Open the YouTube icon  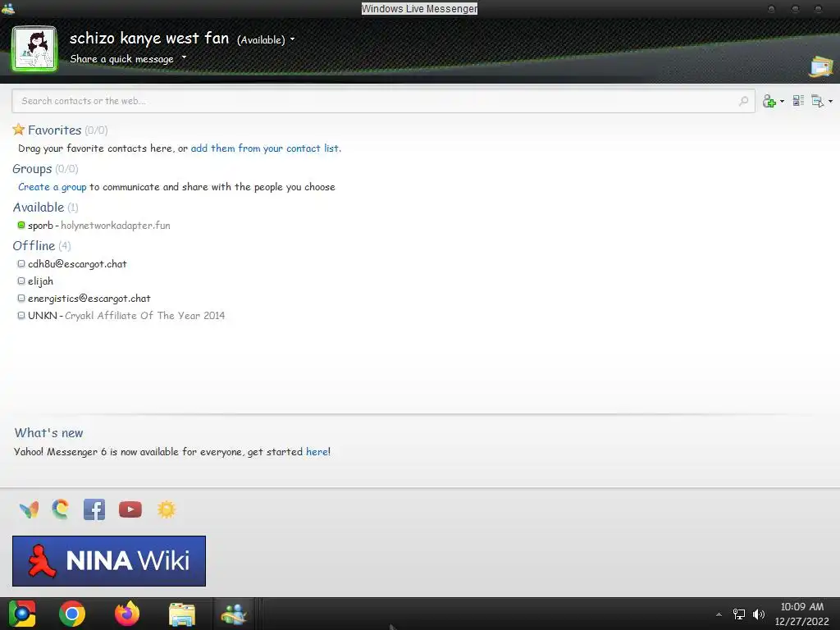pos(130,509)
